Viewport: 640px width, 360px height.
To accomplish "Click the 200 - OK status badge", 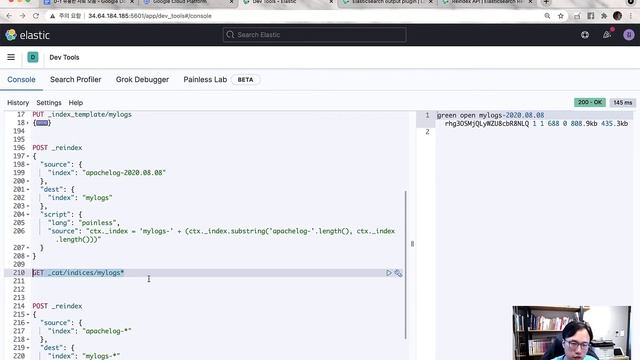I will coord(590,102).
